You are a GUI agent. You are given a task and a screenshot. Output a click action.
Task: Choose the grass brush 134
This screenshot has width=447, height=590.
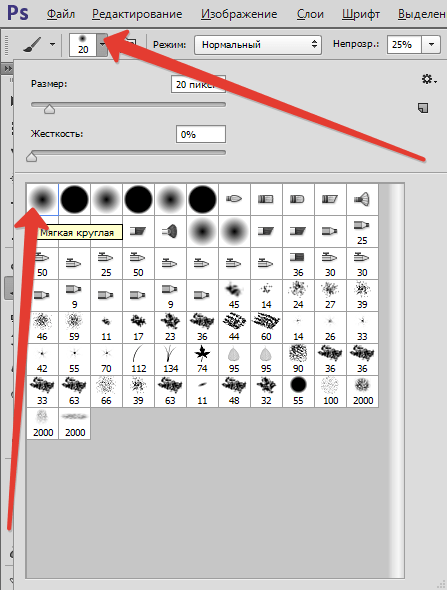[x=170, y=359]
